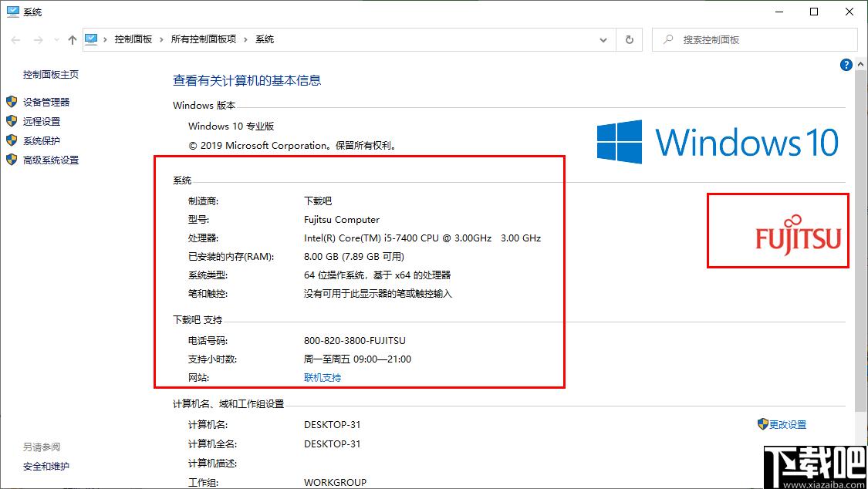Click the search magnifier icon
Image resolution: width=868 pixels, height=489 pixels.
669,40
